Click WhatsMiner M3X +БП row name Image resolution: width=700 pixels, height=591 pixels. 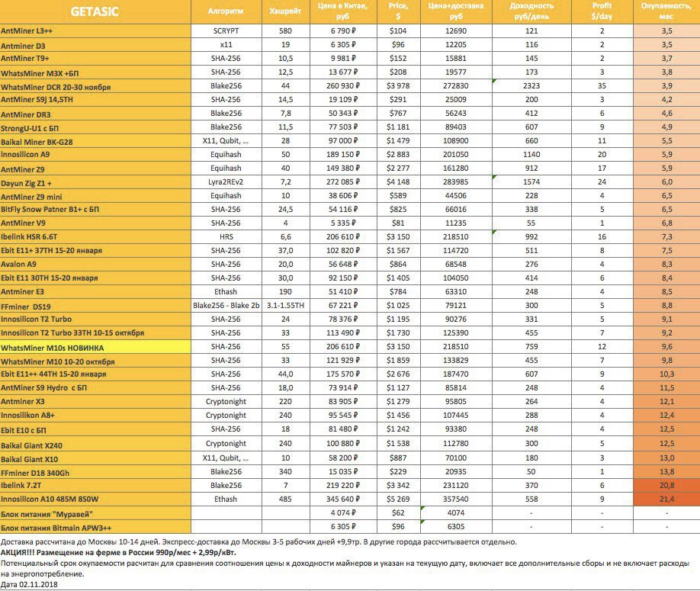95,72
